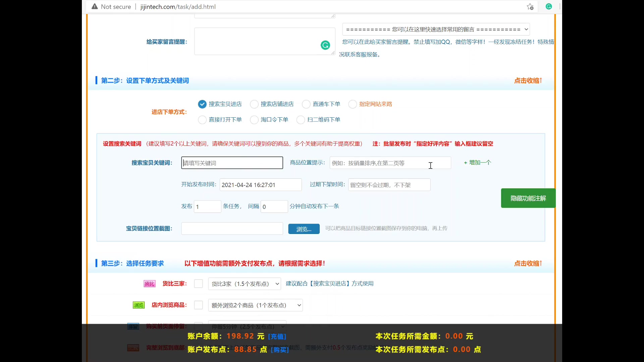Image resolution: width=644 pixels, height=362 pixels.
Task: Select 扫二维码下单 radio option
Action: (x=301, y=120)
